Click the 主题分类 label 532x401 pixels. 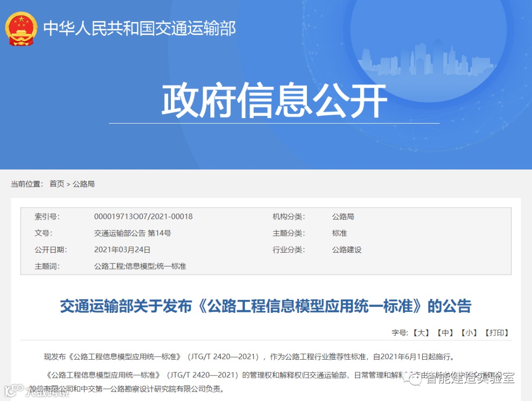pyautogui.click(x=289, y=233)
